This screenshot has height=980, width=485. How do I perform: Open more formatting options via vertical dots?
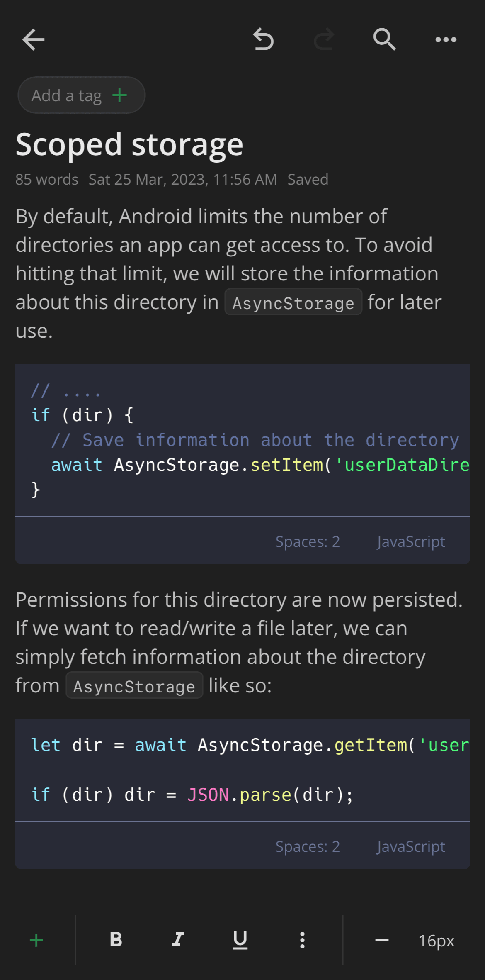pyautogui.click(x=302, y=940)
